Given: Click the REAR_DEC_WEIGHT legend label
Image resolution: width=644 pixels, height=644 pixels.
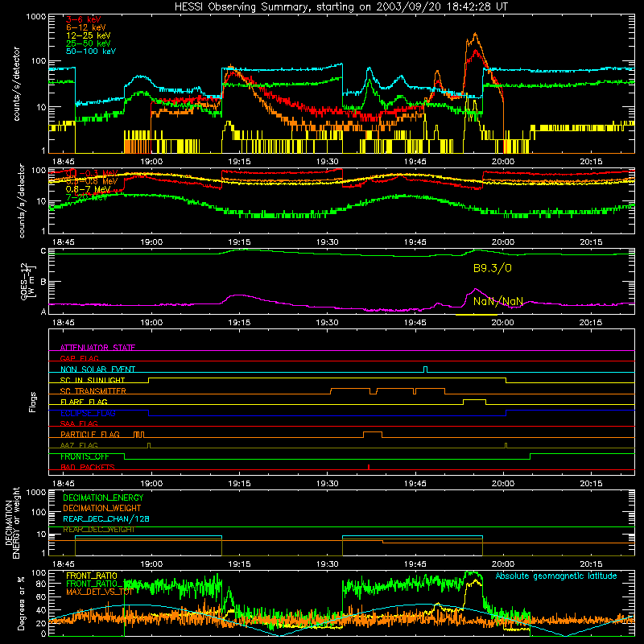Looking at the screenshot, I should point(98,530).
